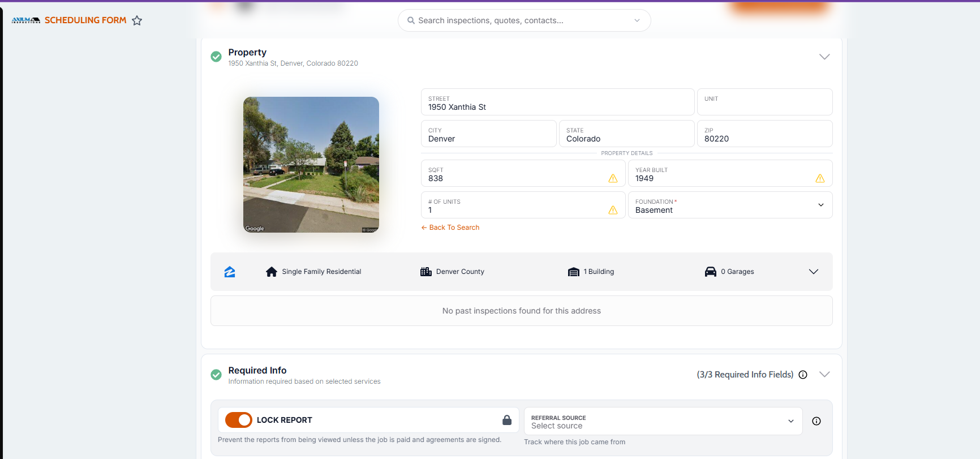This screenshot has height=459, width=980.
Task: Click the SQFT warning triangle icon
Action: click(x=613, y=178)
